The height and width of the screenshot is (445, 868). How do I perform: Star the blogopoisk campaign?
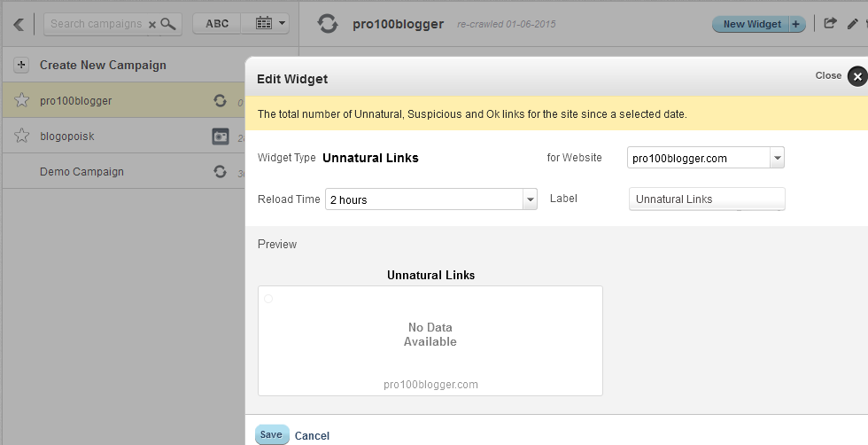point(22,137)
